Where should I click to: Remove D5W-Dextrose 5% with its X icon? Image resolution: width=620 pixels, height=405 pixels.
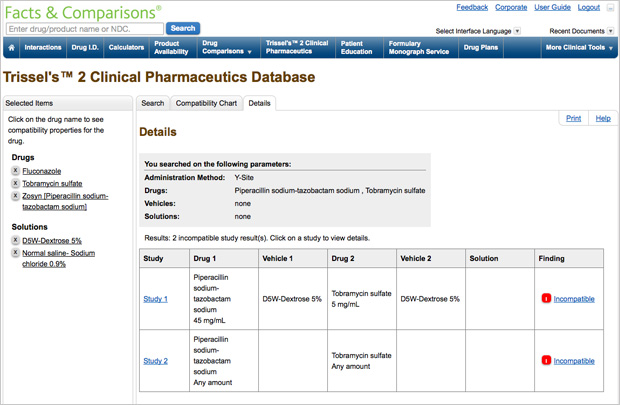tap(15, 240)
